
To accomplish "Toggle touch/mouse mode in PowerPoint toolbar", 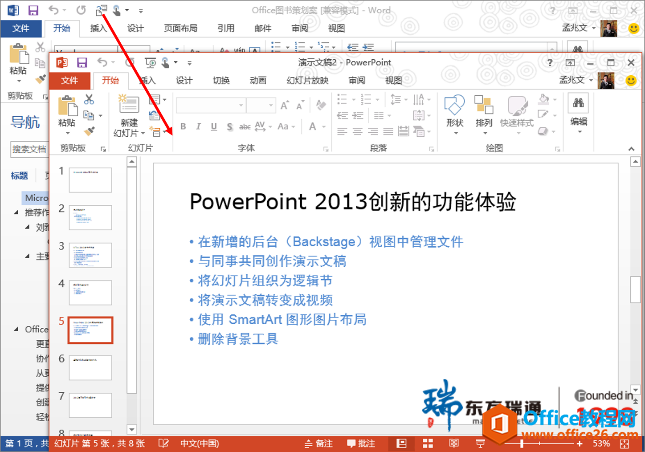I will [x=165, y=63].
